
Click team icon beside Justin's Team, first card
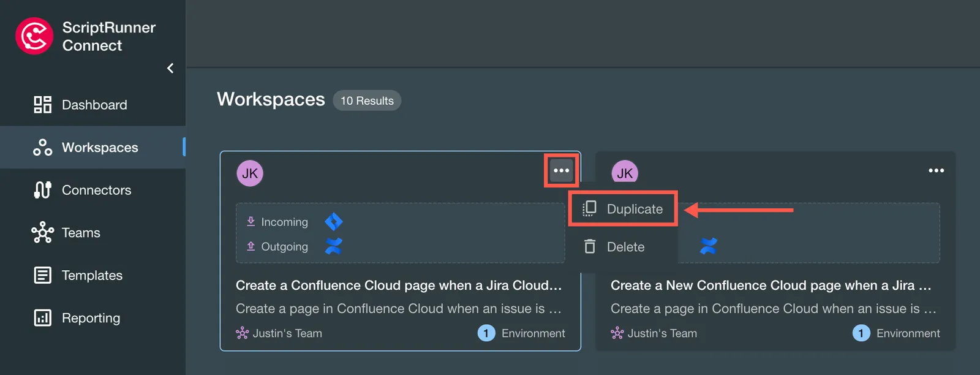(x=243, y=333)
